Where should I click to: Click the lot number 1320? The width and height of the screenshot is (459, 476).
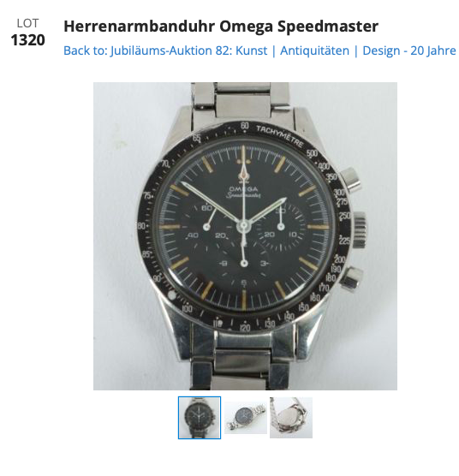tap(27, 40)
